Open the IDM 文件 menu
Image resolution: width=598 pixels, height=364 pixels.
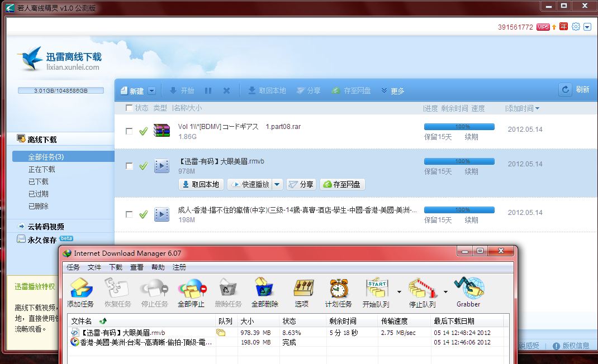tap(94, 267)
